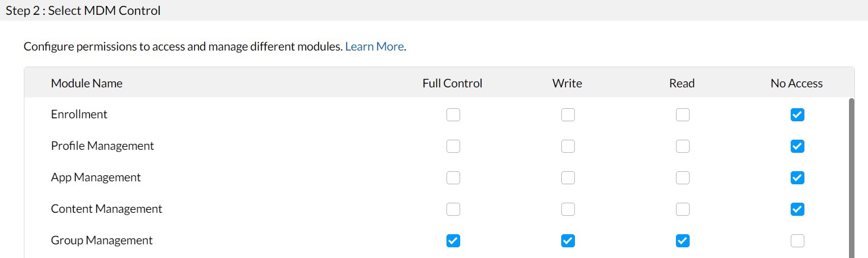Screen dimensions: 868x258
Task: Disable Write for Group Management
Action: click(x=568, y=241)
